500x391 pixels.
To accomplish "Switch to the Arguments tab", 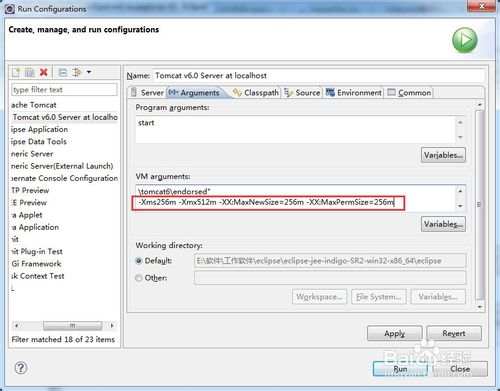I will (195, 93).
